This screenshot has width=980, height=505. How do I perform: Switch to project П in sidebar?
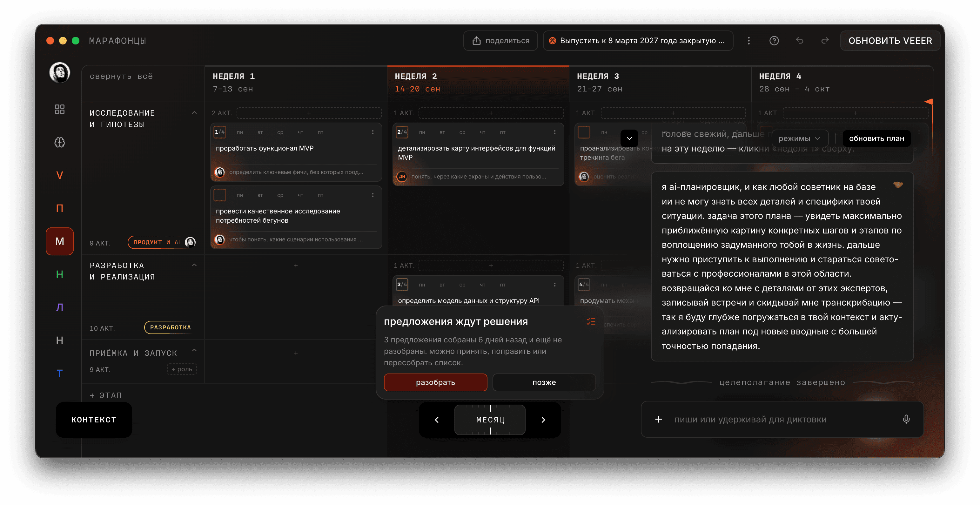click(60, 208)
